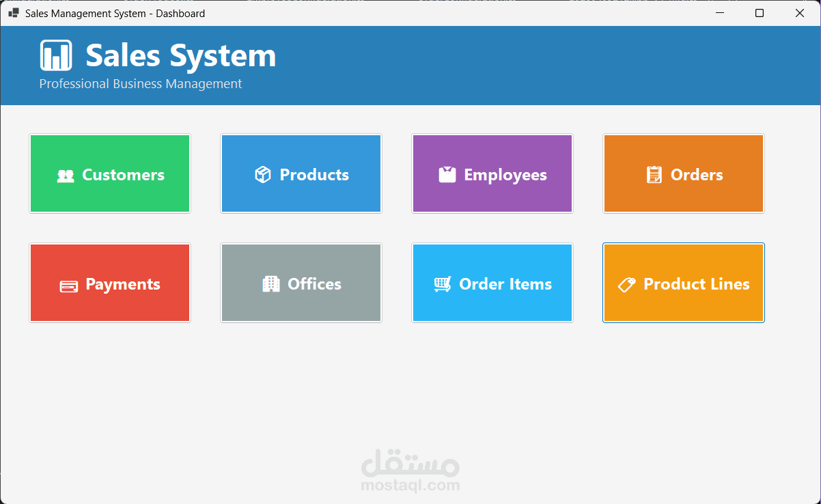Click the mostaql.com watermark text
821x504 pixels.
pos(410,486)
